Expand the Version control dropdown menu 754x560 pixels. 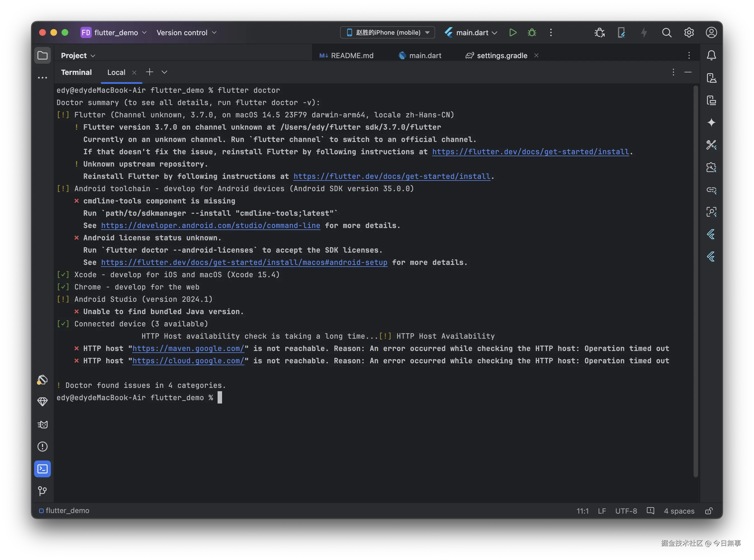[186, 32]
